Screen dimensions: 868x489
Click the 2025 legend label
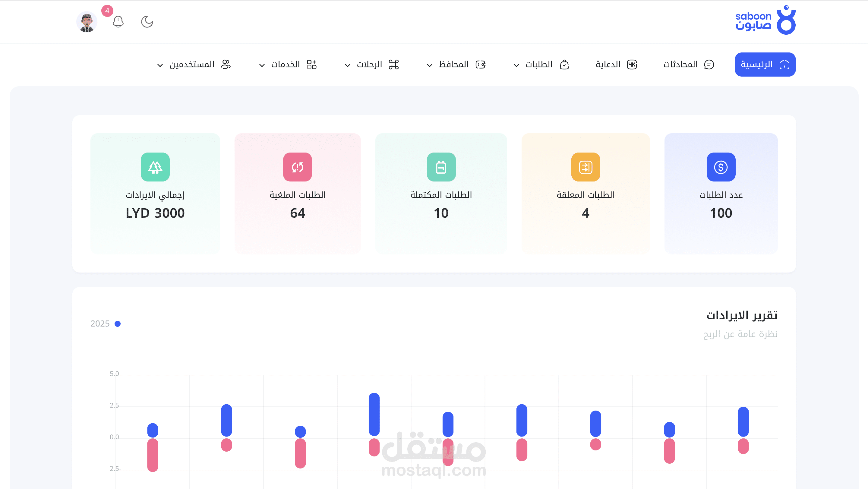click(100, 324)
